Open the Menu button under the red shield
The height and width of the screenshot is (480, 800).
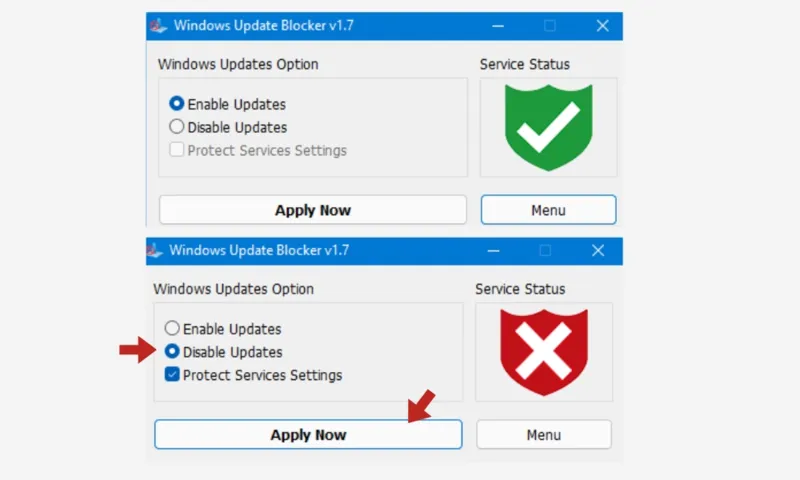(543, 435)
